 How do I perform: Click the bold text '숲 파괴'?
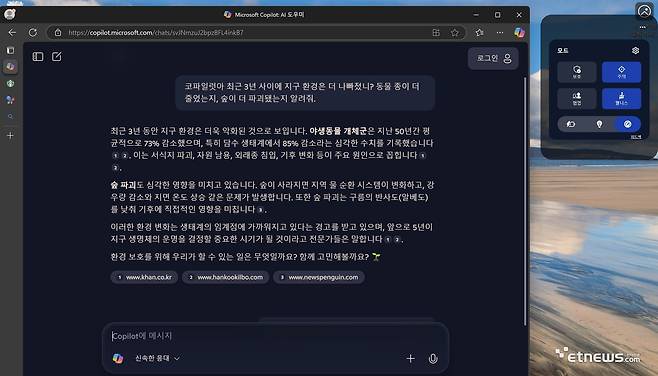click(x=123, y=185)
